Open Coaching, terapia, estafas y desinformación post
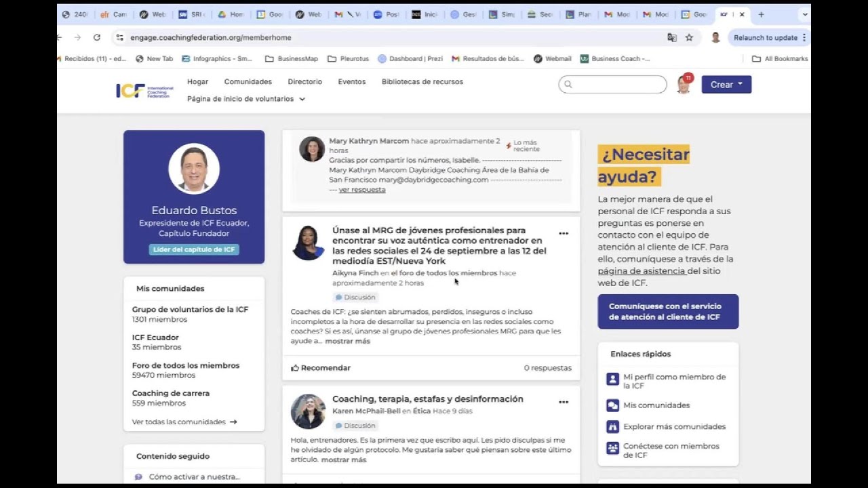 pyautogui.click(x=428, y=399)
